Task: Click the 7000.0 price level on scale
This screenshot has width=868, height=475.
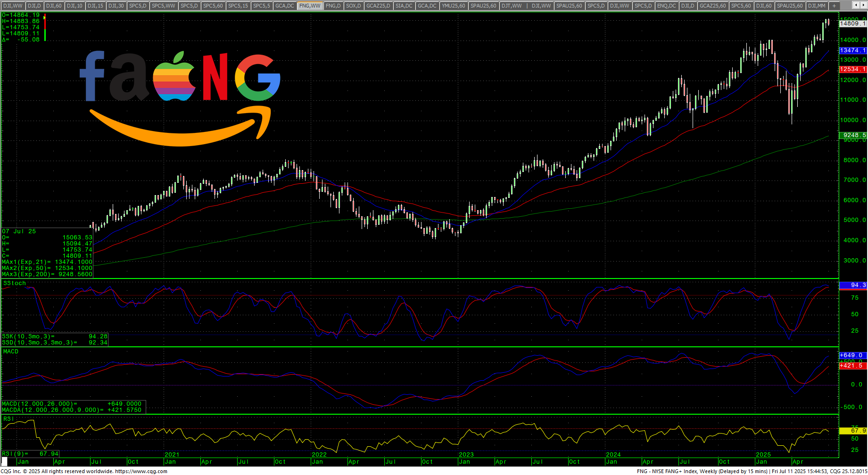Action: pyautogui.click(x=854, y=180)
